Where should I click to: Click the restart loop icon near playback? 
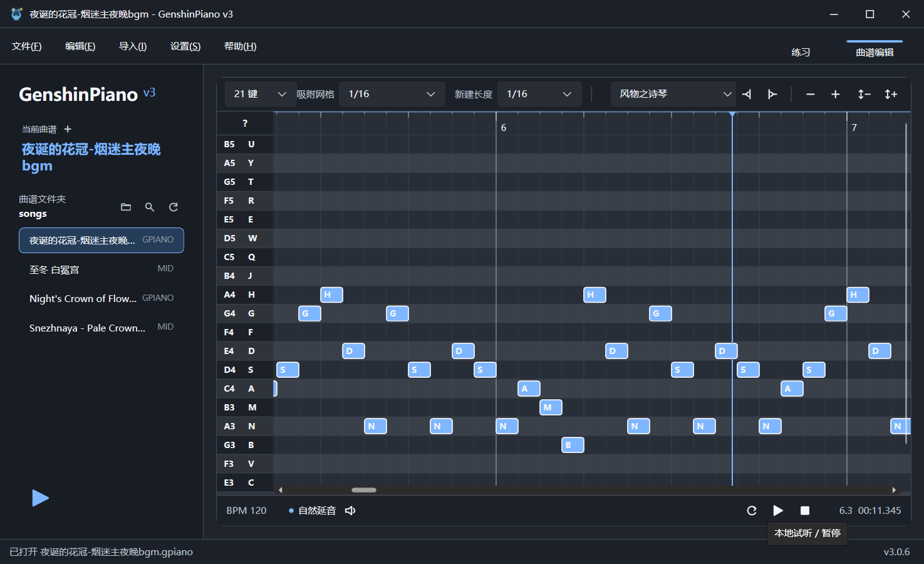[x=752, y=511]
